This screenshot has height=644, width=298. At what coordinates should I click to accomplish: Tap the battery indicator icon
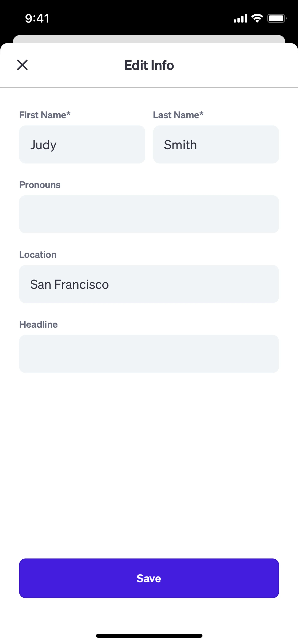(x=277, y=18)
